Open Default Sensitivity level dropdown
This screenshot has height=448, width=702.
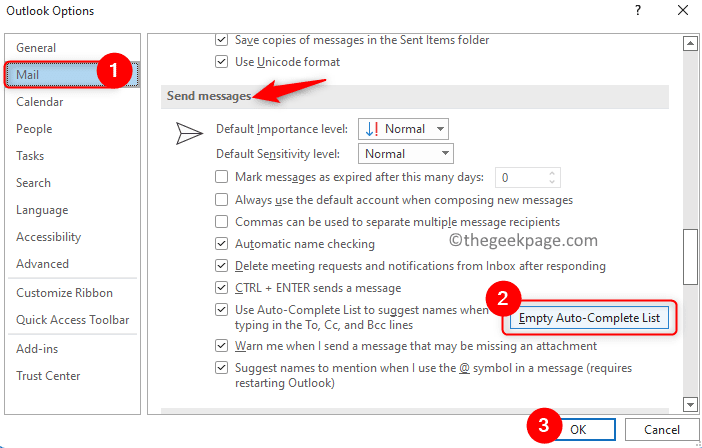click(406, 154)
